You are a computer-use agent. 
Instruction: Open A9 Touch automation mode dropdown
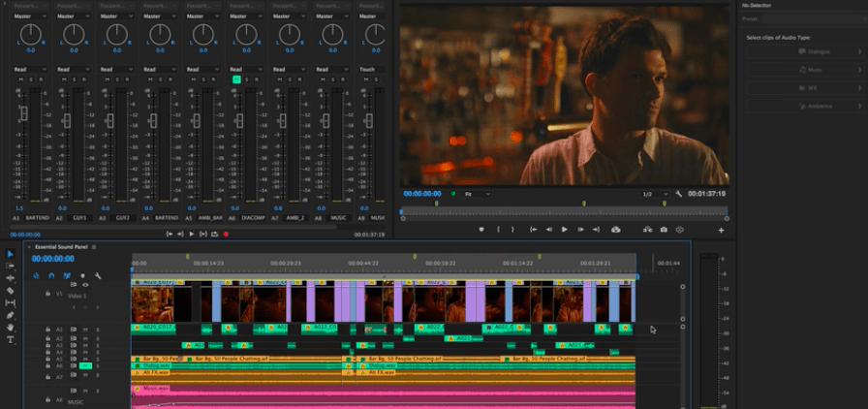371,69
